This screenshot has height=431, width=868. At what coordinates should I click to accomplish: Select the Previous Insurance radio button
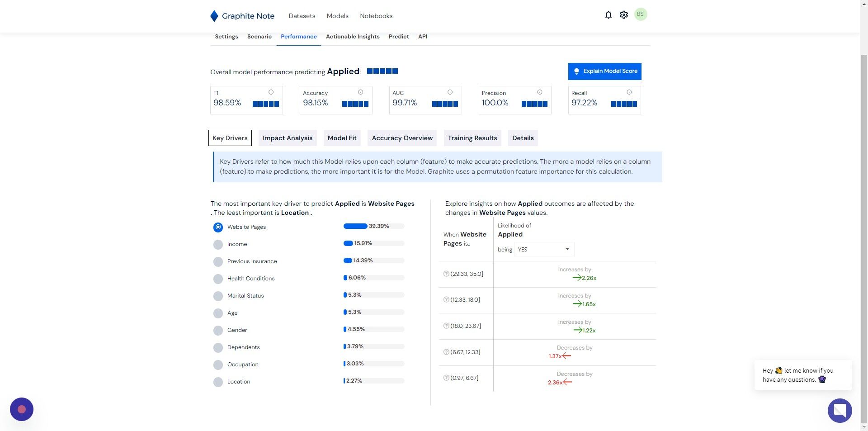click(218, 261)
